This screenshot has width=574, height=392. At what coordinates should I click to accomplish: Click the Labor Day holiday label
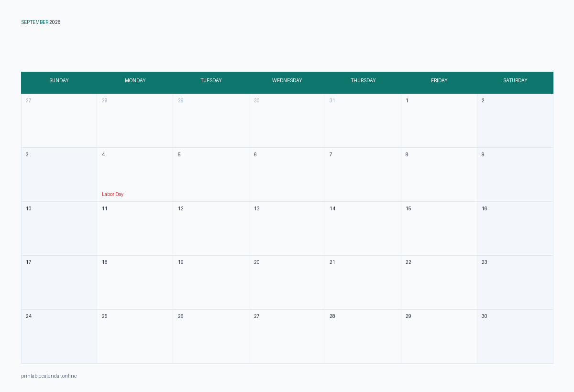(112, 194)
